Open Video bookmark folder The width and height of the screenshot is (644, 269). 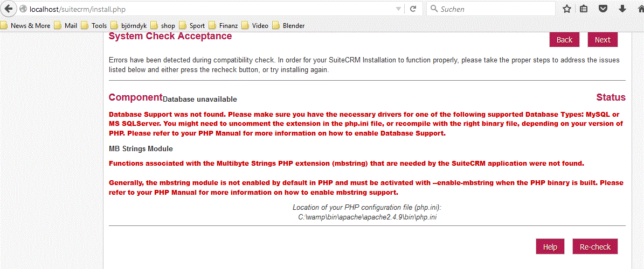click(255, 25)
